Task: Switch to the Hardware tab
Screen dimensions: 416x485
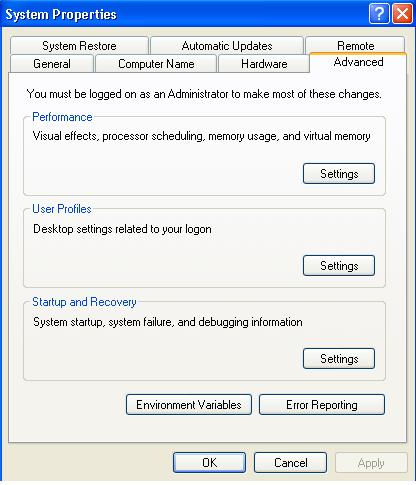Action: [x=264, y=64]
